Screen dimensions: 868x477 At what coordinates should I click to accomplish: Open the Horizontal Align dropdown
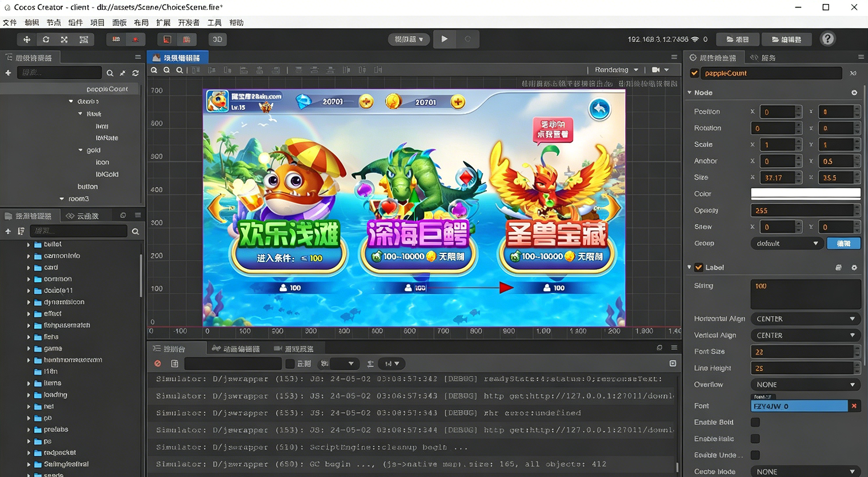[805, 319]
